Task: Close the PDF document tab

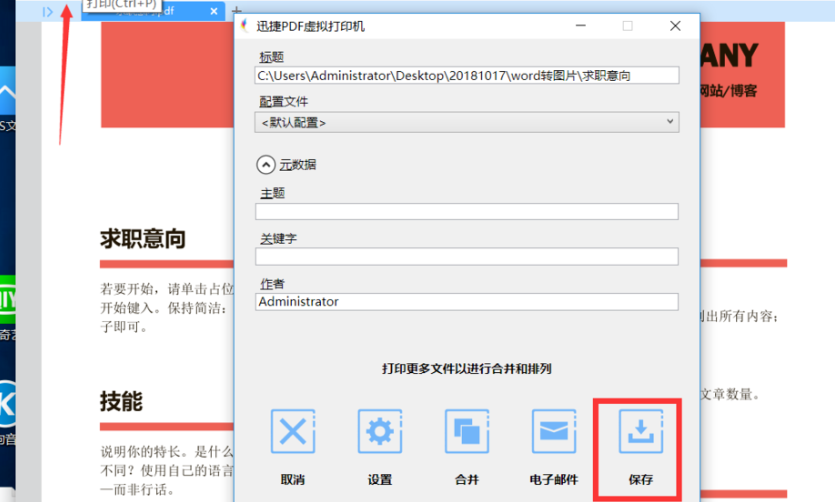Action: pos(214,11)
